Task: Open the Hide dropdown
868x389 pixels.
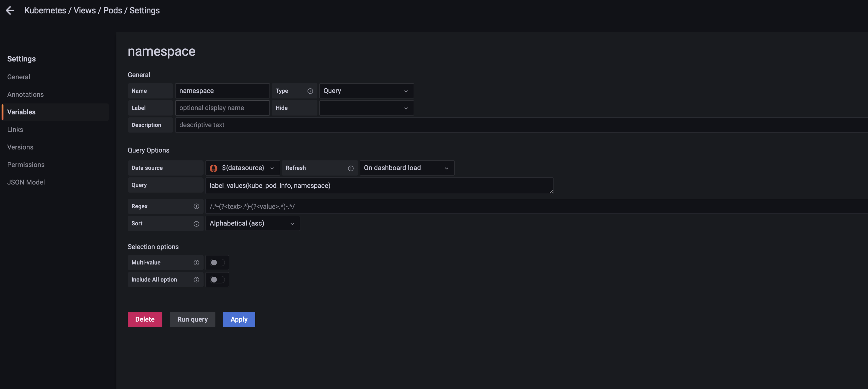Action: pyautogui.click(x=366, y=108)
